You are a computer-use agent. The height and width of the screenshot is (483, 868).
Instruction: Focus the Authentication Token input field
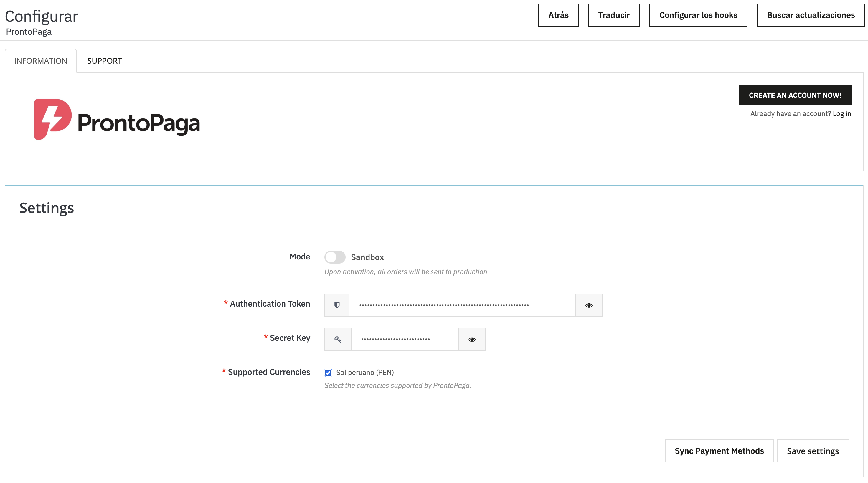tap(462, 305)
